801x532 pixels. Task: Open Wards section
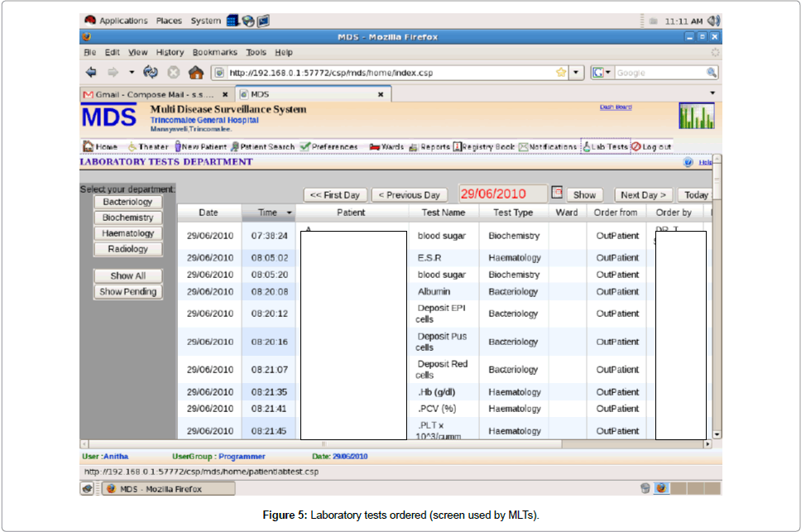pos(386,146)
